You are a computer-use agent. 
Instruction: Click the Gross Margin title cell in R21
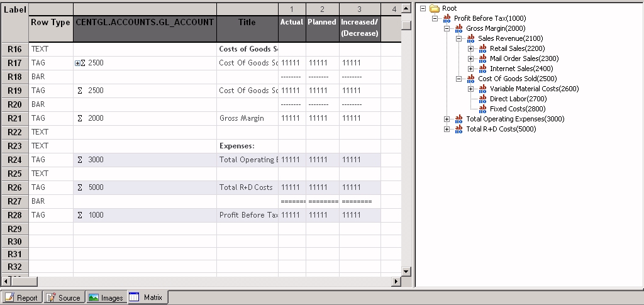click(247, 118)
